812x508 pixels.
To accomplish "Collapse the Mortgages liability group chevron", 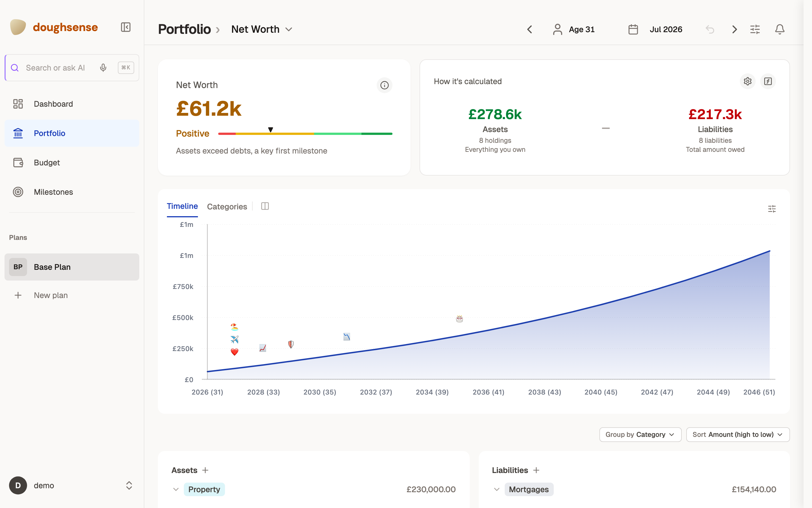I will pyautogui.click(x=497, y=490).
